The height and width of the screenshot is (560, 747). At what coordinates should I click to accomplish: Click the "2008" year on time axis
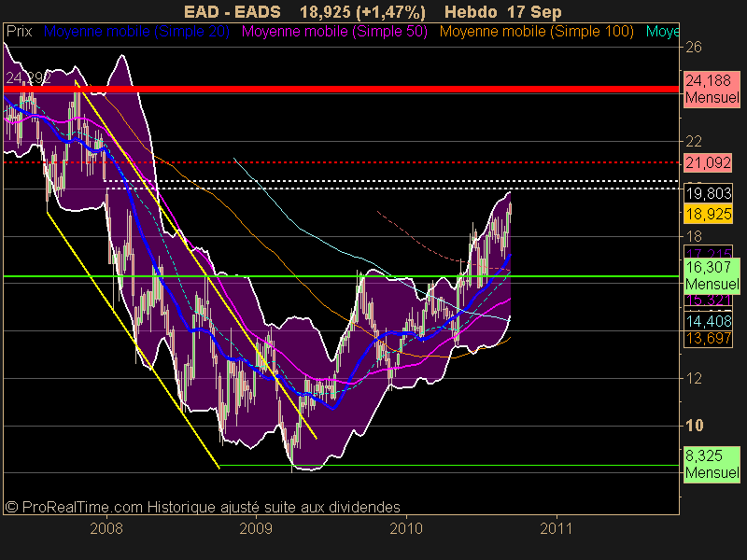coord(106,528)
